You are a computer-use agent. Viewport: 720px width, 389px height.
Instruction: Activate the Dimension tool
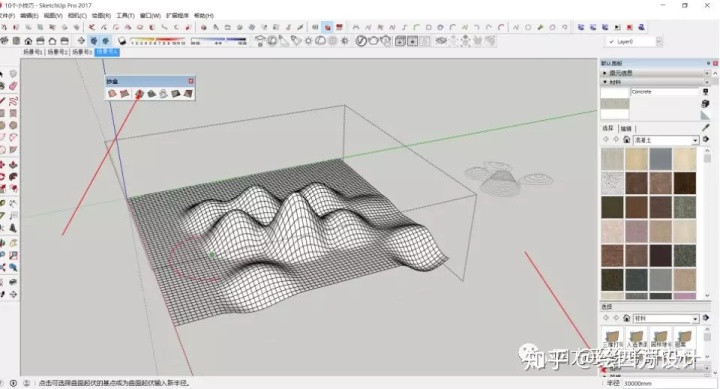tap(13, 203)
